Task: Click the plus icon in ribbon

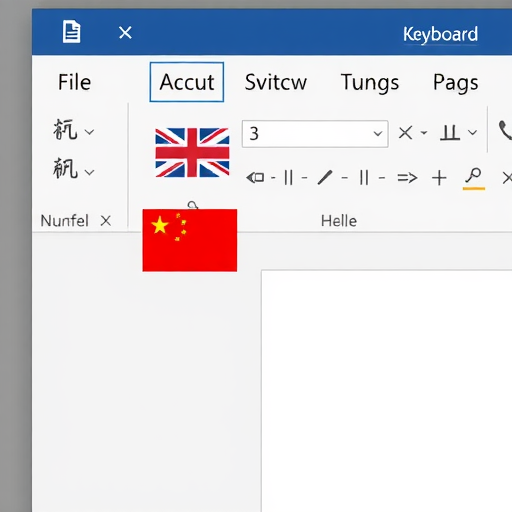Action: click(x=439, y=178)
